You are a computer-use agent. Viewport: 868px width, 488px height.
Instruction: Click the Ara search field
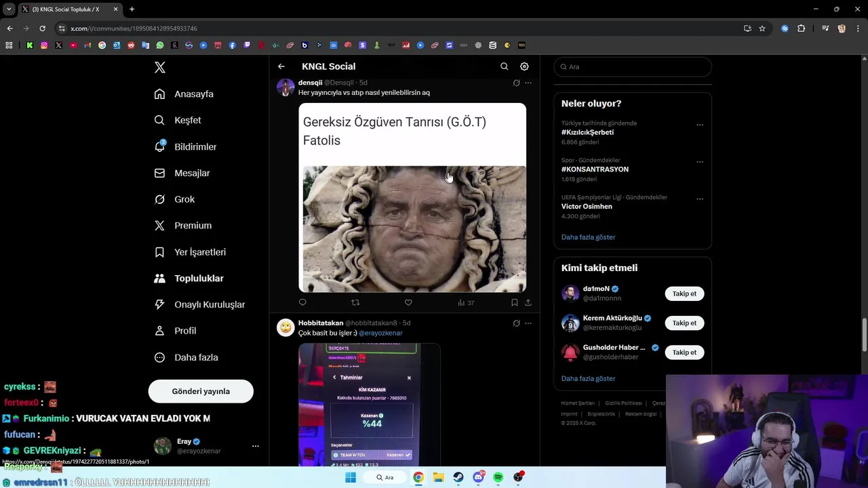tap(633, 66)
